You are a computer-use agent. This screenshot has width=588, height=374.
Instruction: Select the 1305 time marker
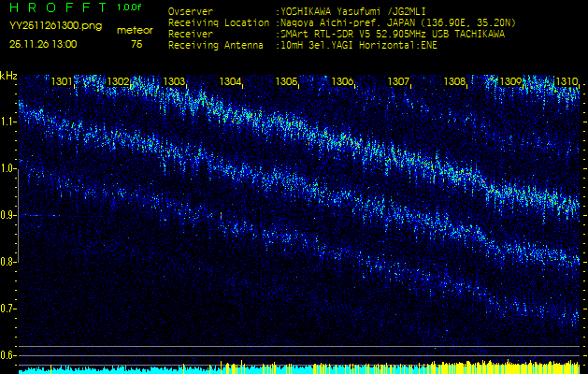click(x=286, y=82)
